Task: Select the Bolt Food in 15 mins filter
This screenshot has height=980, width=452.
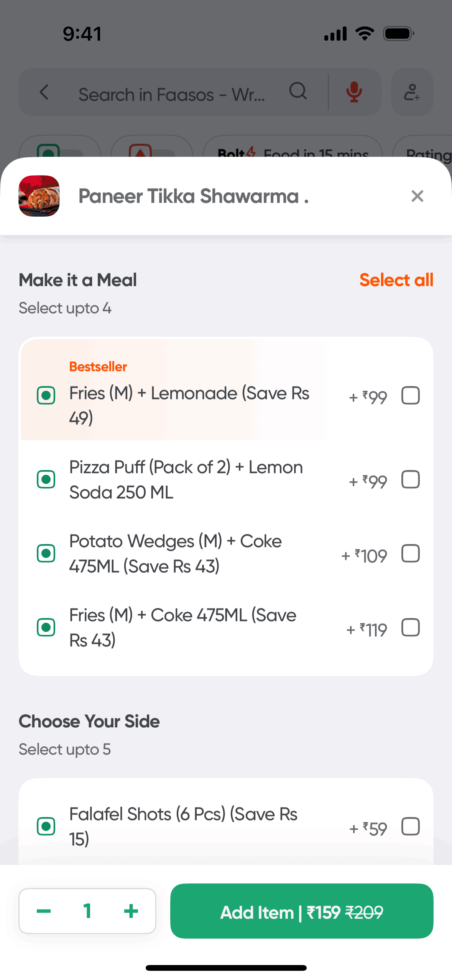Action: click(293, 152)
